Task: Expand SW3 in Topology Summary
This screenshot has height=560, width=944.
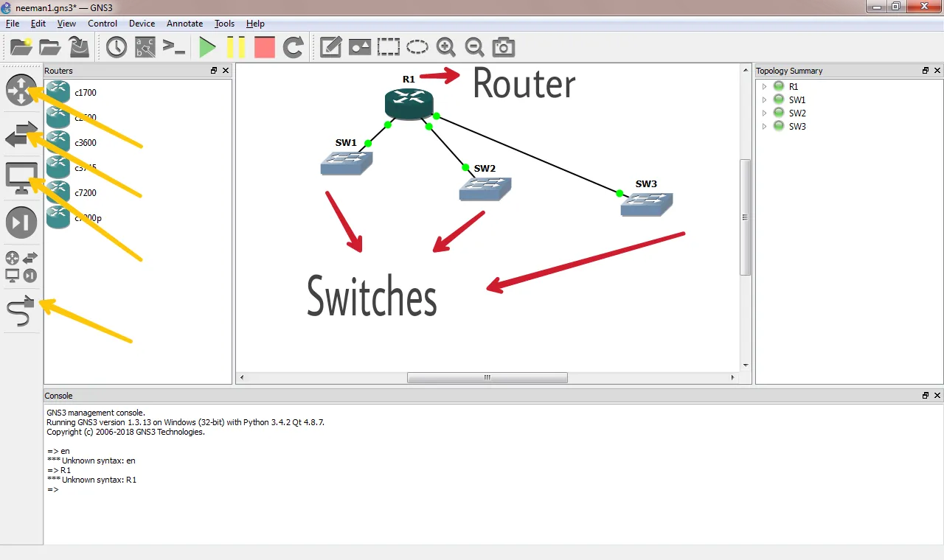Action: pos(764,126)
